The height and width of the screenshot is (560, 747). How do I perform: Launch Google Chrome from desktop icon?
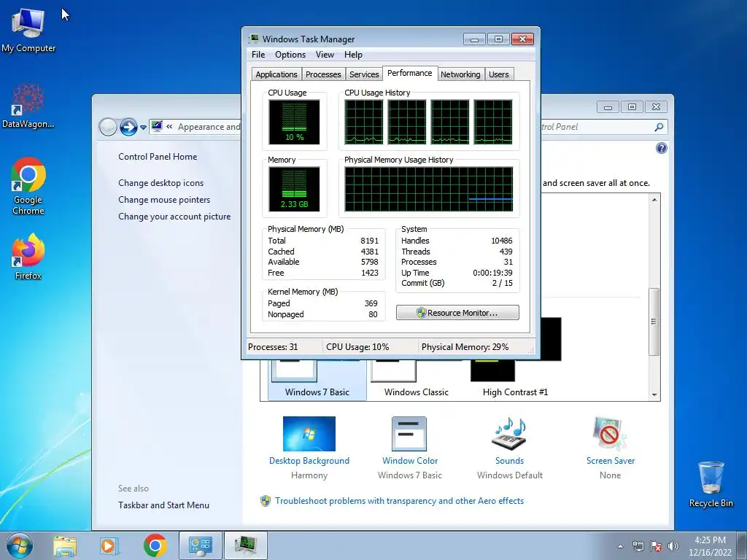tap(28, 186)
